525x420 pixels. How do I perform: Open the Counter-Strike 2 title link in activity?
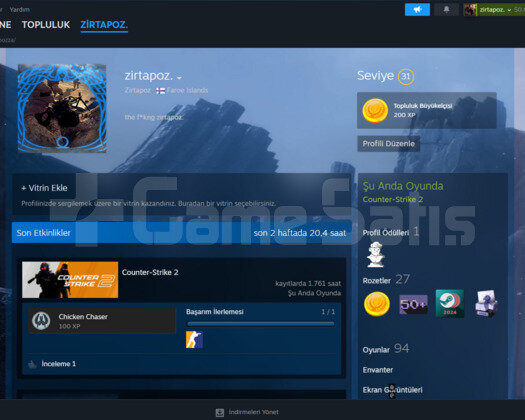pos(150,272)
